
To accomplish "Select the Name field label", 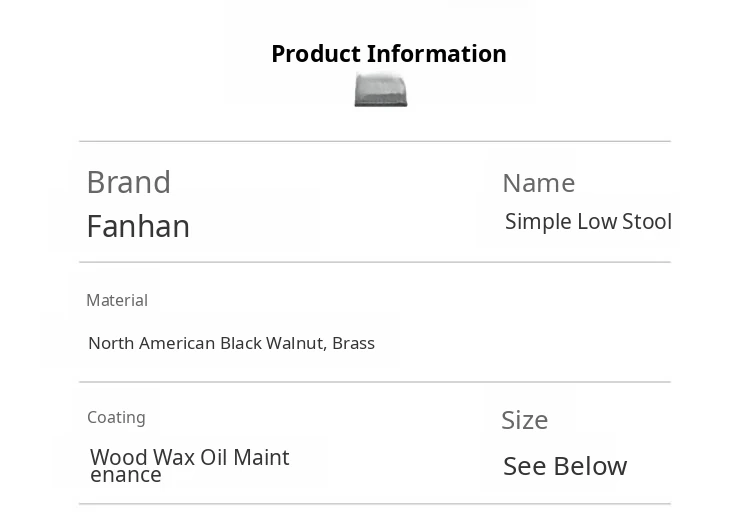I will pos(538,183).
